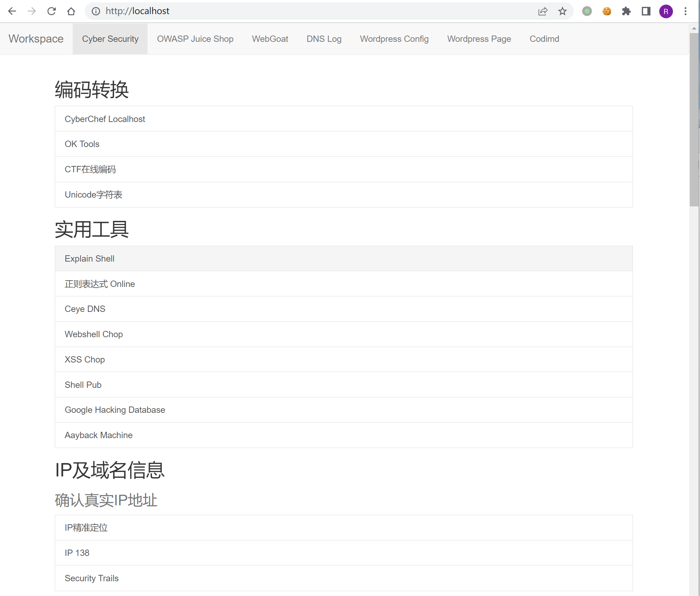Open Chrome three-dot menu

coord(685,11)
